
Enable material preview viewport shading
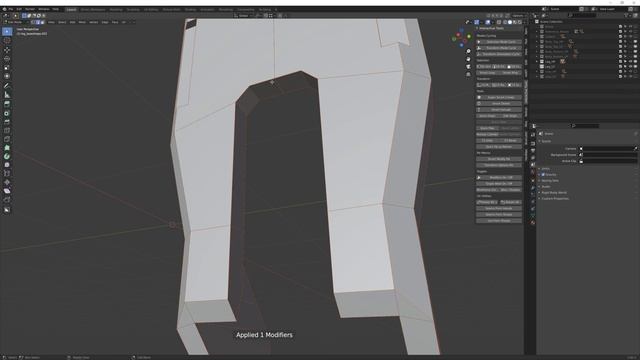coord(515,22)
